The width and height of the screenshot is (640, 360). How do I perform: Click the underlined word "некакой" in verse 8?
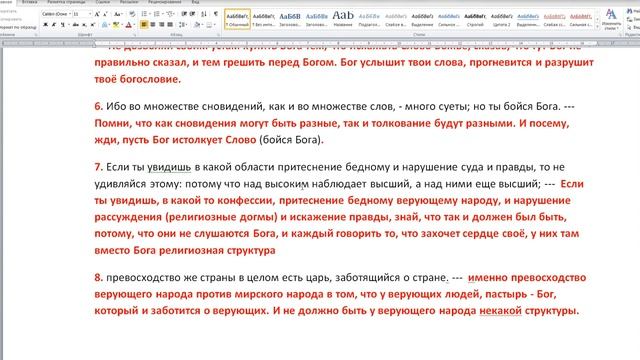[x=500, y=311]
